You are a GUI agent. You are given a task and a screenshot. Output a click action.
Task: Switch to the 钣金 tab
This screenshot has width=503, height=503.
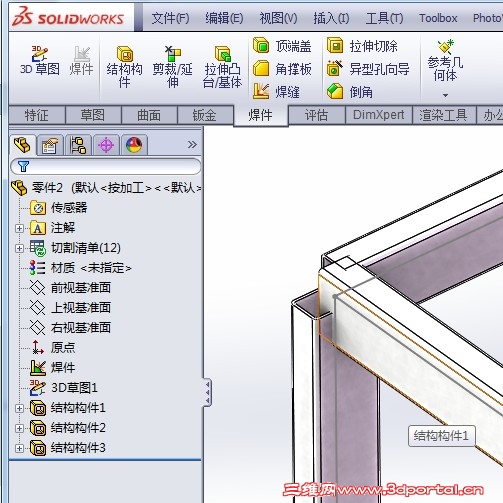pyautogui.click(x=205, y=115)
